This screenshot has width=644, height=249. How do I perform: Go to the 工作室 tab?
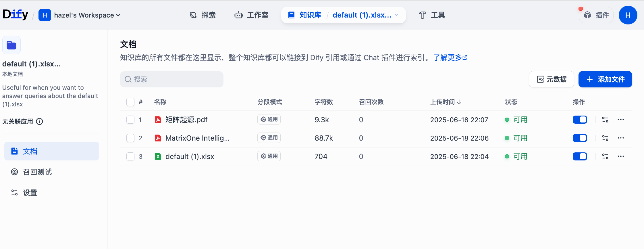(251, 15)
